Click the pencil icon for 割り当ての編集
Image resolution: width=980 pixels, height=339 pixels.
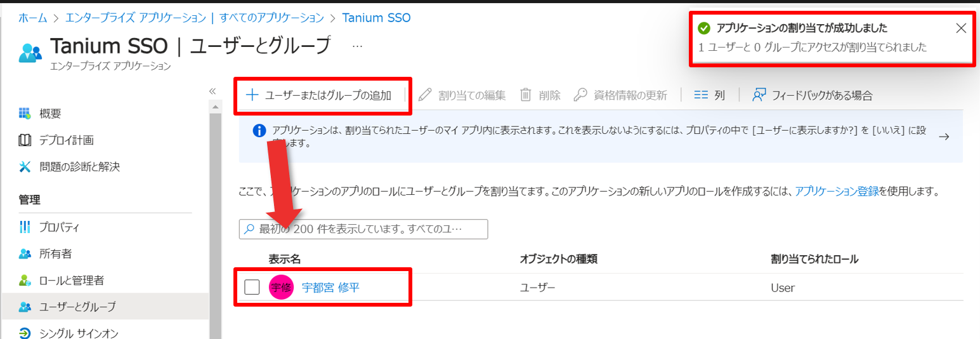point(425,95)
